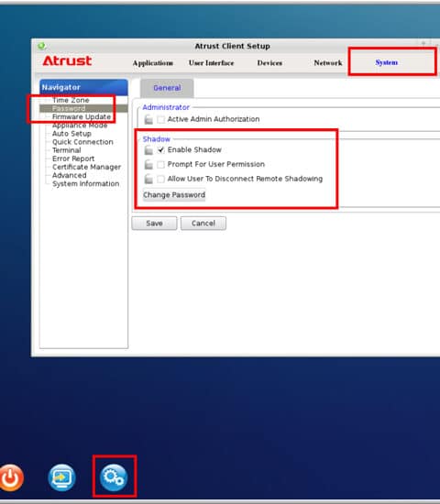Click the Atrust logo
440x504 pixels.
pyautogui.click(x=67, y=60)
